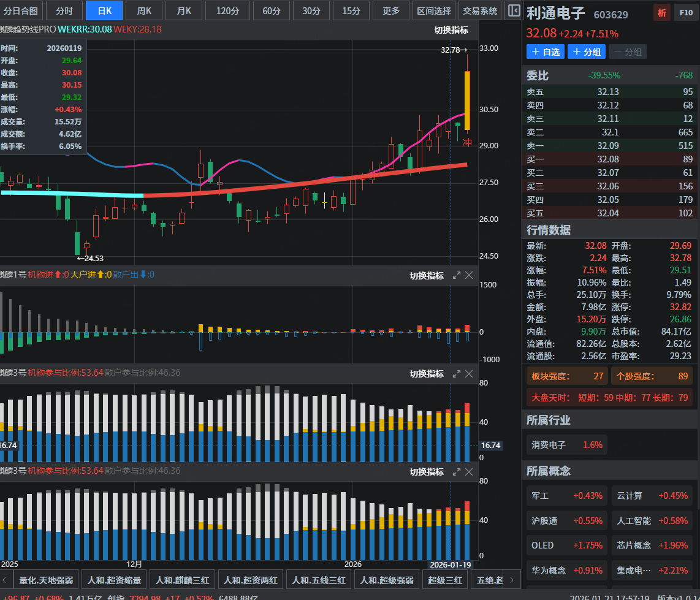Open 切换指标 on 麒麟1号 panel
The height and width of the screenshot is (600, 700).
pyautogui.click(x=427, y=276)
